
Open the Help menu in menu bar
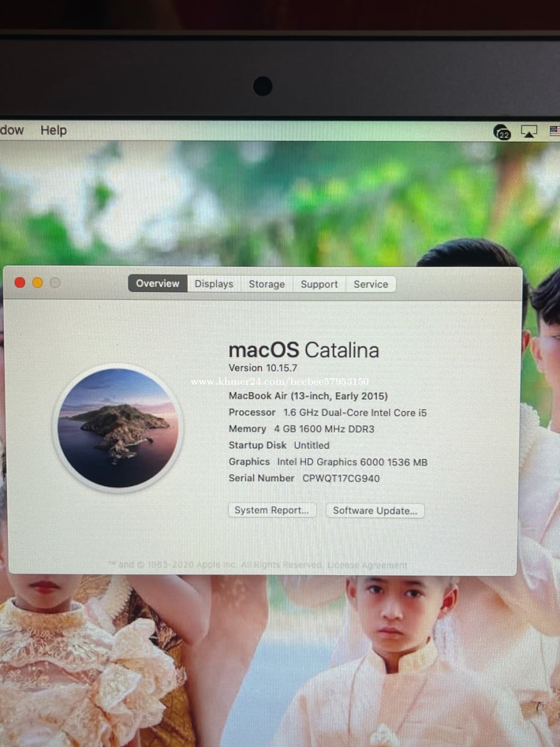[x=54, y=130]
